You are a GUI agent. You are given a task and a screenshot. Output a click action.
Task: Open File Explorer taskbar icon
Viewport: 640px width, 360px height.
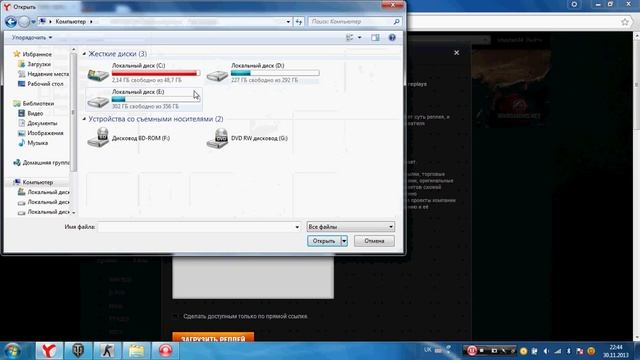pyautogui.click(x=136, y=351)
